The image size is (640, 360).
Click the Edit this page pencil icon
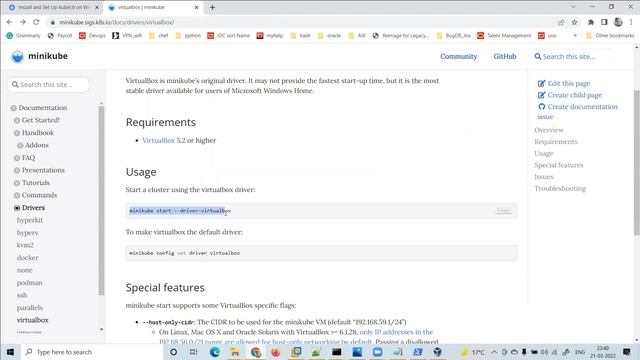click(x=541, y=83)
